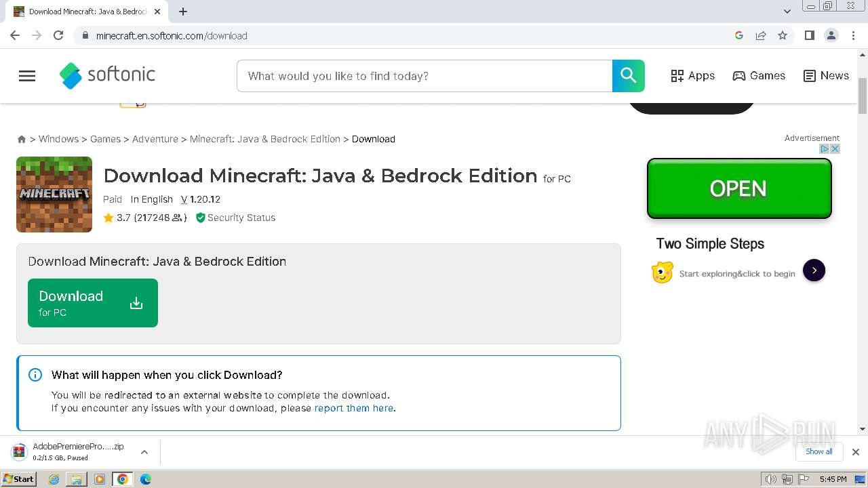The width and height of the screenshot is (868, 488).
Task: Open Minecraft: Java & Bedrock Edition breadcrumb
Action: (x=265, y=139)
